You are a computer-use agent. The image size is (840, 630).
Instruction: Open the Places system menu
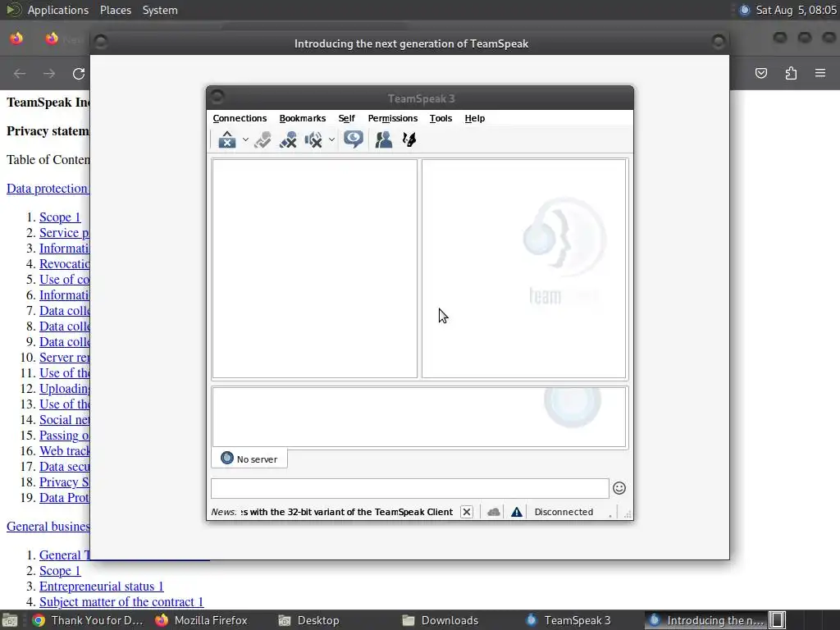116,10
